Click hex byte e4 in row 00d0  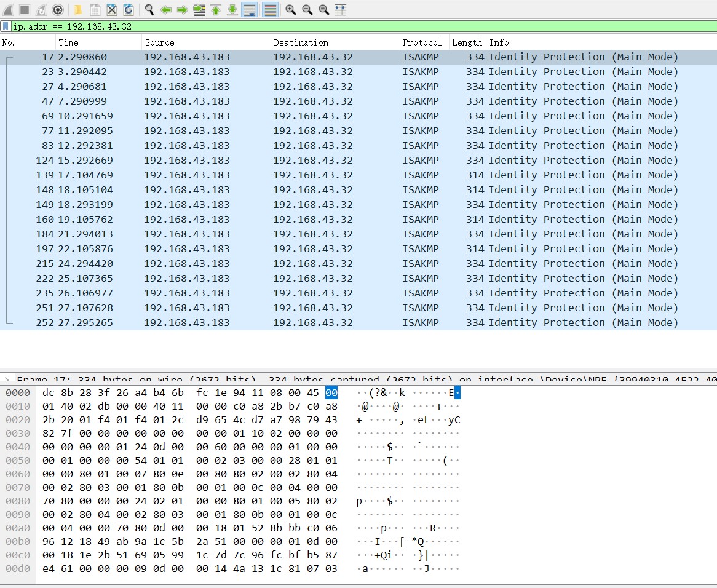[x=49, y=569]
